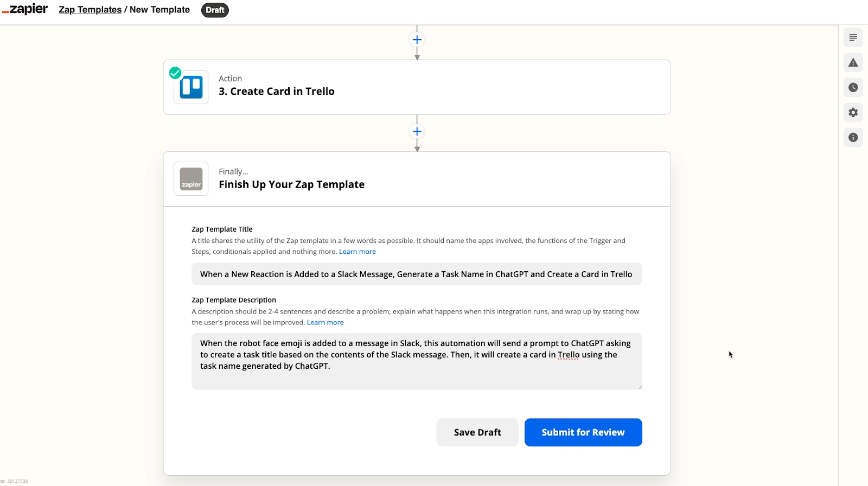Open the history clock icon in sidebar

(x=853, y=87)
